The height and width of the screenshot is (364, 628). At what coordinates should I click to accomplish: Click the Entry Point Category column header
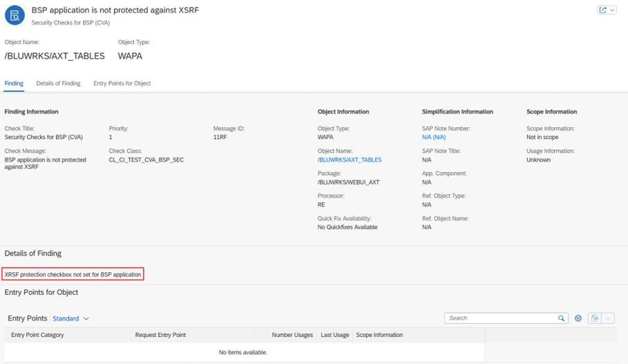(37, 335)
